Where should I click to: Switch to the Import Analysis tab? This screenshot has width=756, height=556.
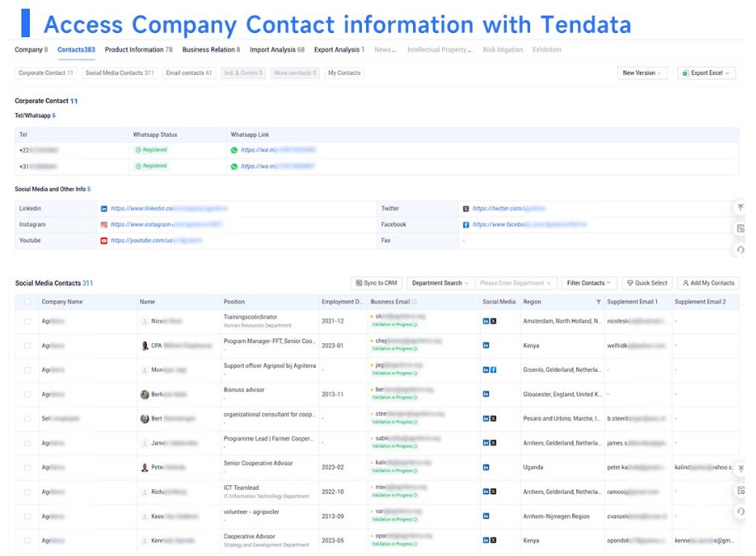click(277, 49)
